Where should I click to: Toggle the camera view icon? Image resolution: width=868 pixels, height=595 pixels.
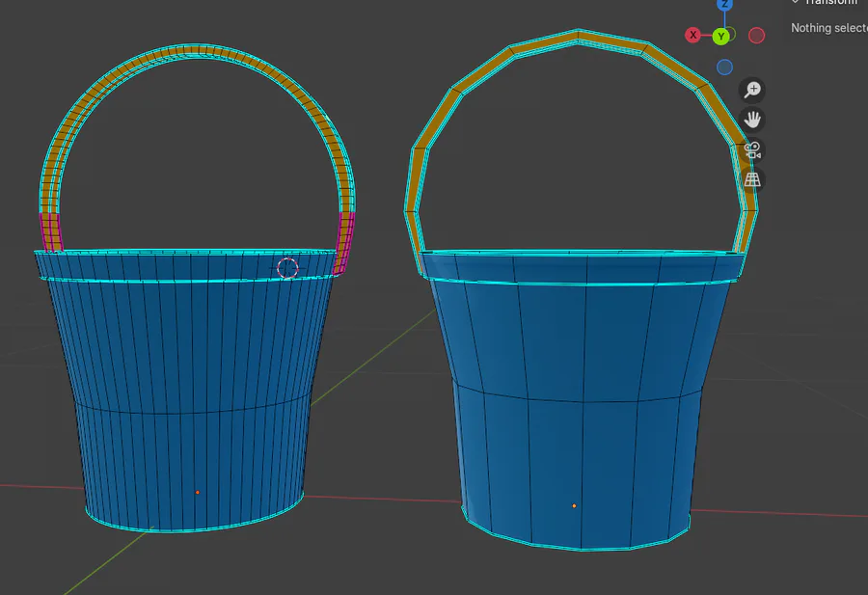[x=752, y=150]
